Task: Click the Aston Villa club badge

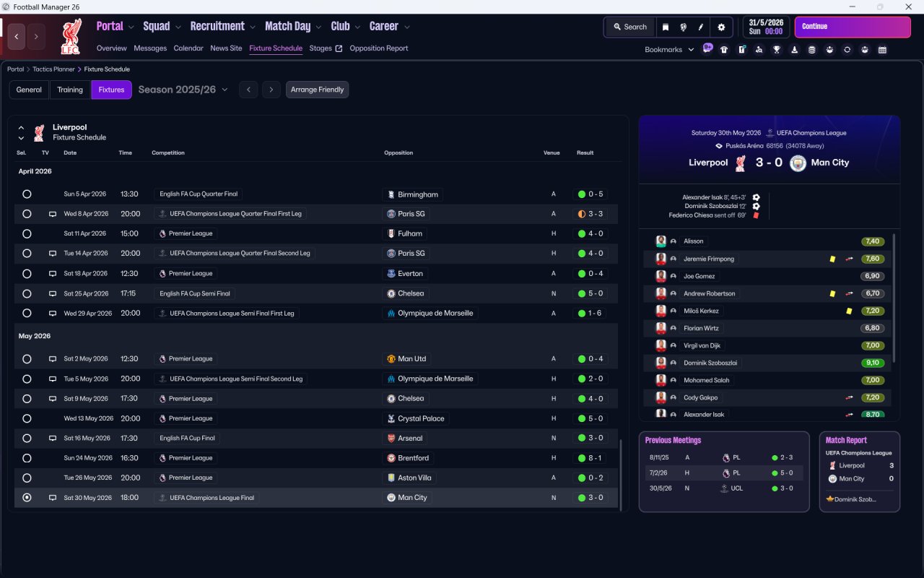Action: [x=391, y=478]
